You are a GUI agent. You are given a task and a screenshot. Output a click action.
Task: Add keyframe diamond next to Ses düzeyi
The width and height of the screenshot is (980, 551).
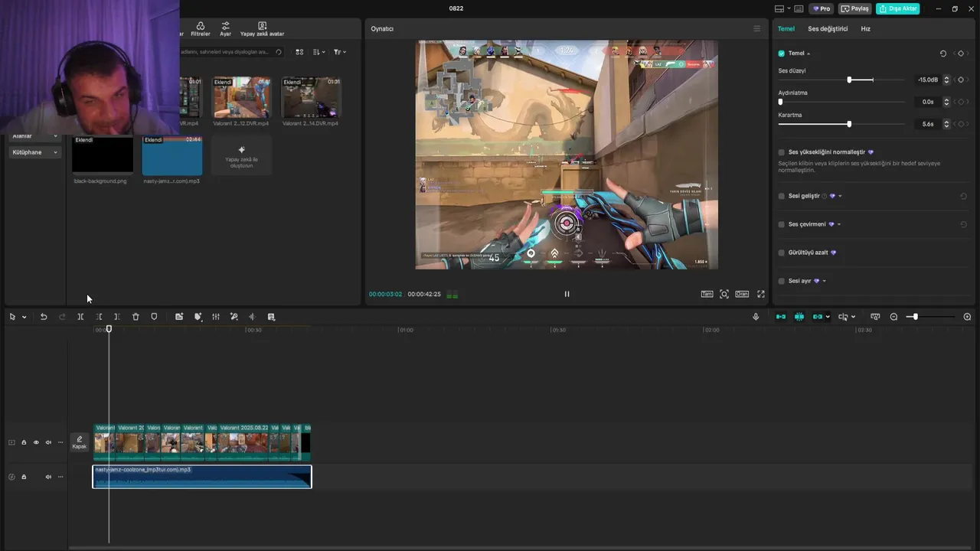click(961, 80)
